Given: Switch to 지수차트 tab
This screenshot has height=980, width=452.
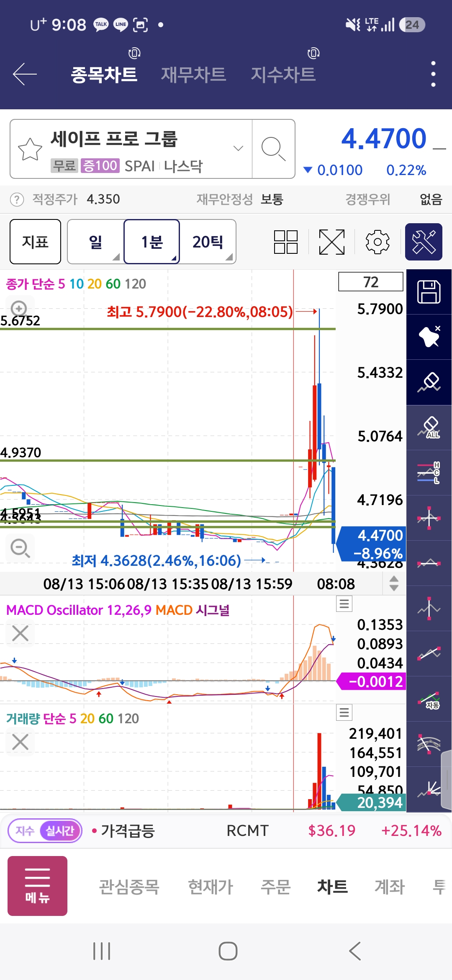Looking at the screenshot, I should pos(283,75).
